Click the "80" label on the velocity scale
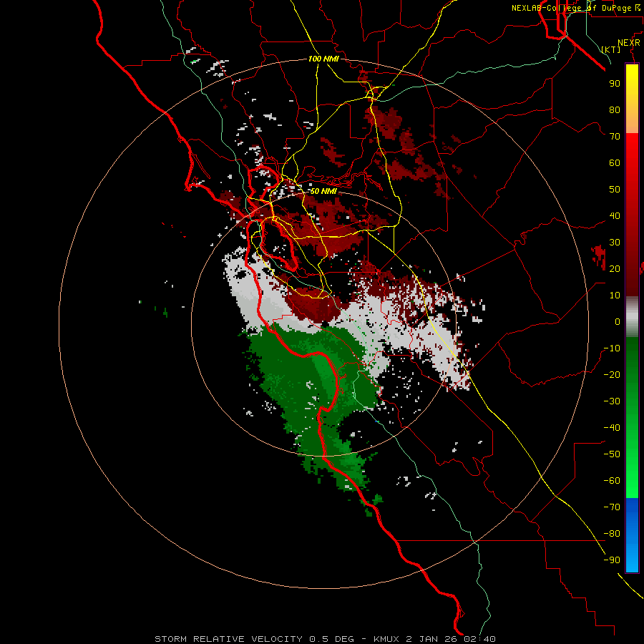 (615, 109)
